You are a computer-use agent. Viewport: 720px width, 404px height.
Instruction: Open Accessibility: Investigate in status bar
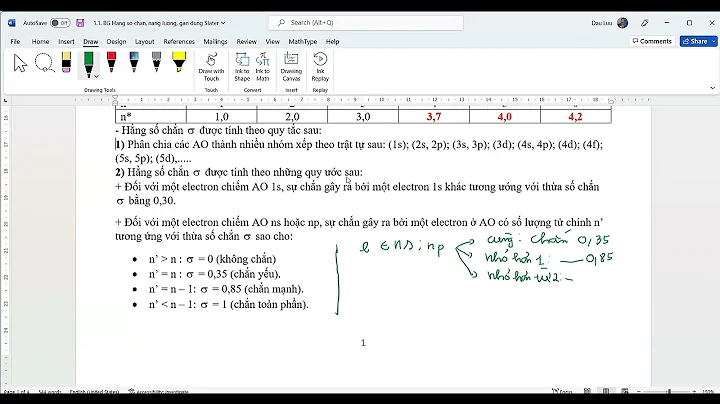coord(158,392)
